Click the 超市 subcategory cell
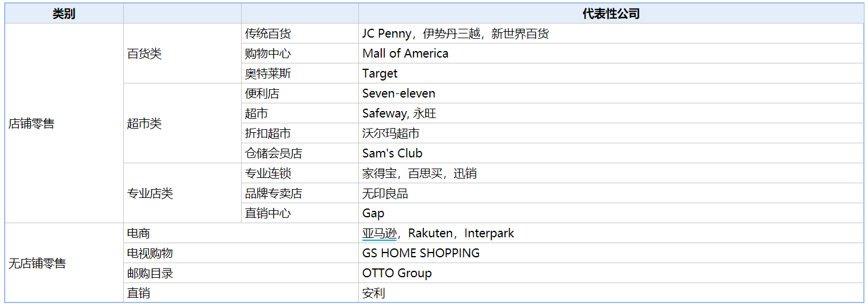The width and height of the screenshot is (868, 306). coord(300,113)
